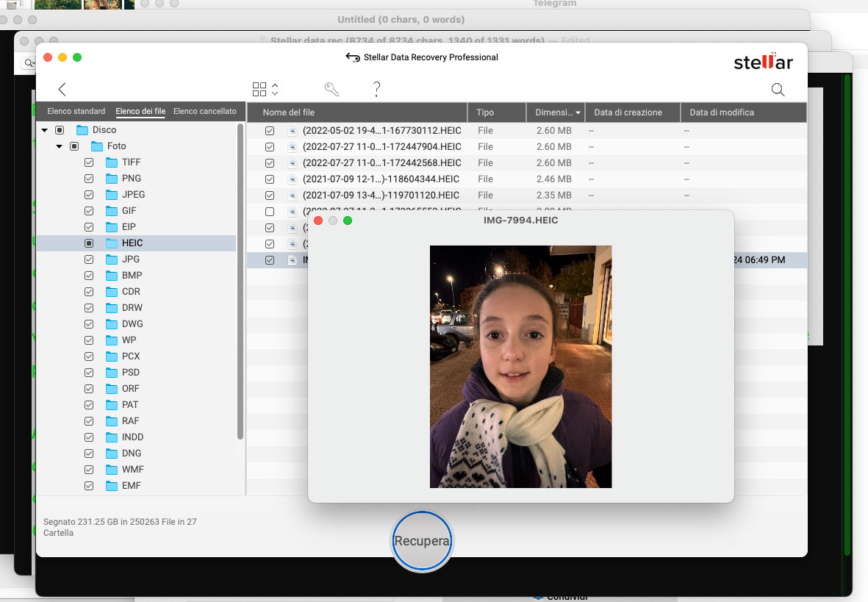Toggle checkbox for 2022-05-02 HEIC file
The height and width of the screenshot is (602, 868).
click(270, 131)
